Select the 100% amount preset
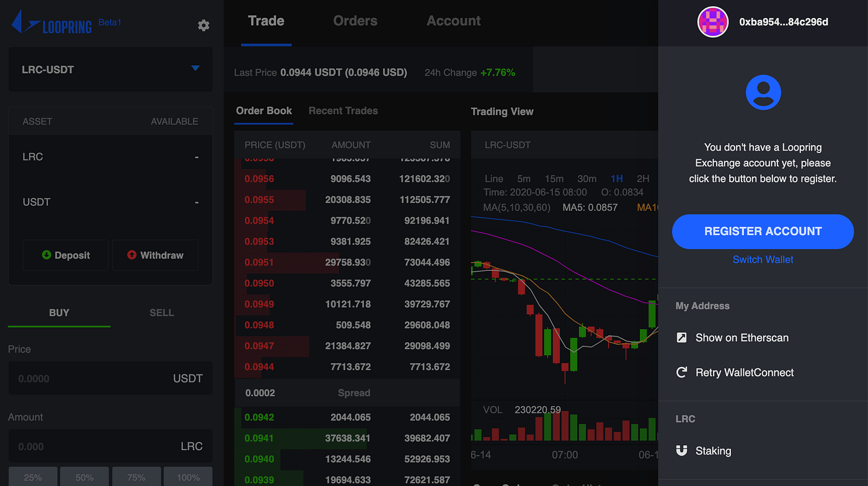868x486 pixels. [187, 477]
